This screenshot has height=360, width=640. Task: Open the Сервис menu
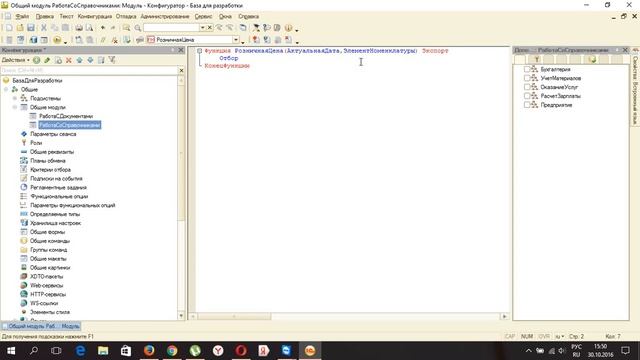203,16
